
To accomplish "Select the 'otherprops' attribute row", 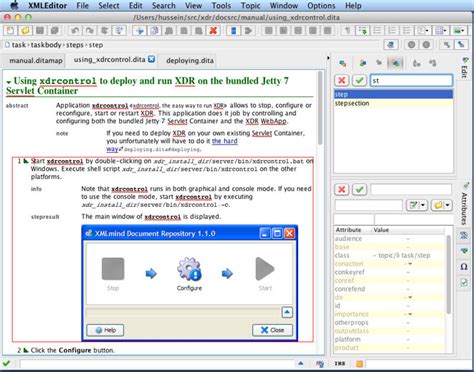I will coord(389,323).
